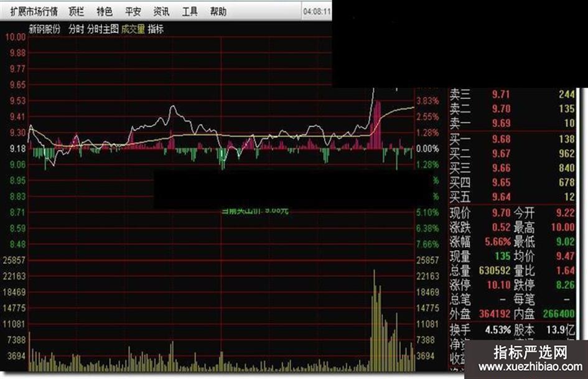Click the 最高 value 10.00
This screenshot has width=588, height=379.
pyautogui.click(x=563, y=227)
